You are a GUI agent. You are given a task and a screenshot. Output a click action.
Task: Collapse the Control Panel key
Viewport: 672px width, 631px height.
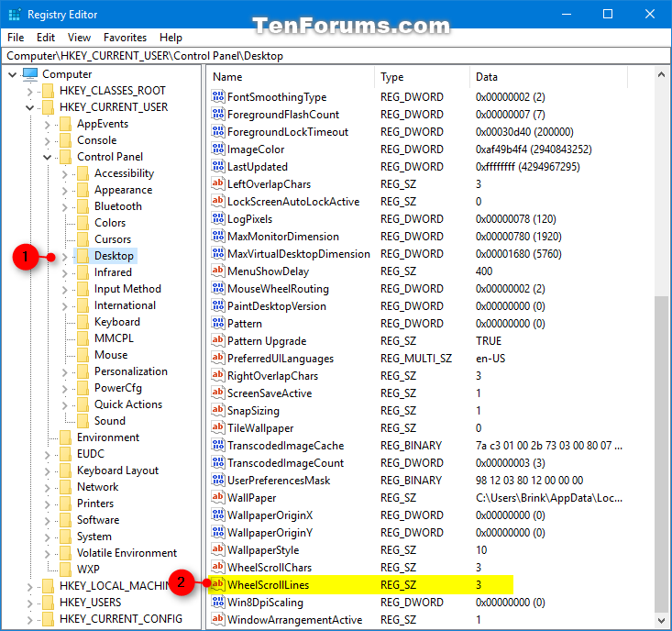point(47,158)
